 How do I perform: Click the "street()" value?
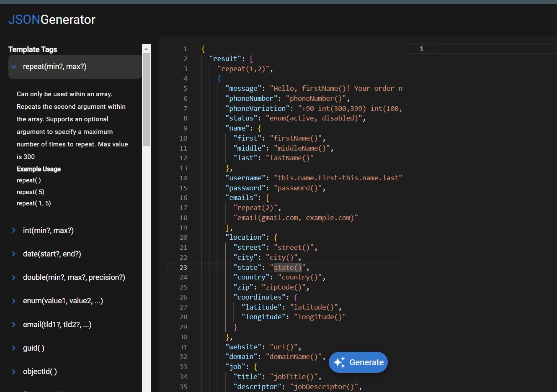point(294,248)
